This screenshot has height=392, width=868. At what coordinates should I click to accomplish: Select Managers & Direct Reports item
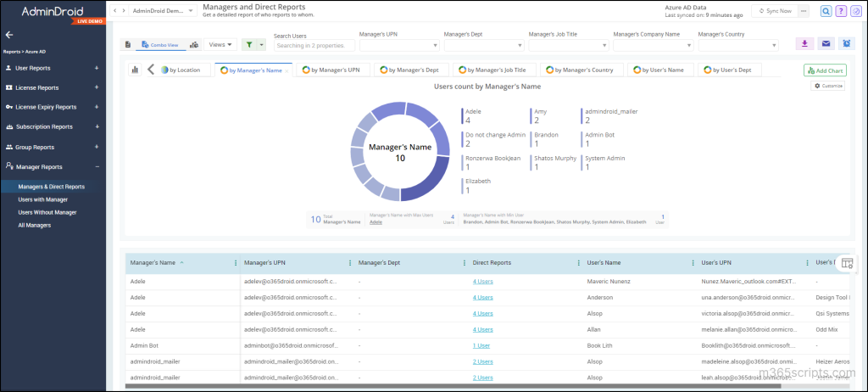pyautogui.click(x=52, y=187)
